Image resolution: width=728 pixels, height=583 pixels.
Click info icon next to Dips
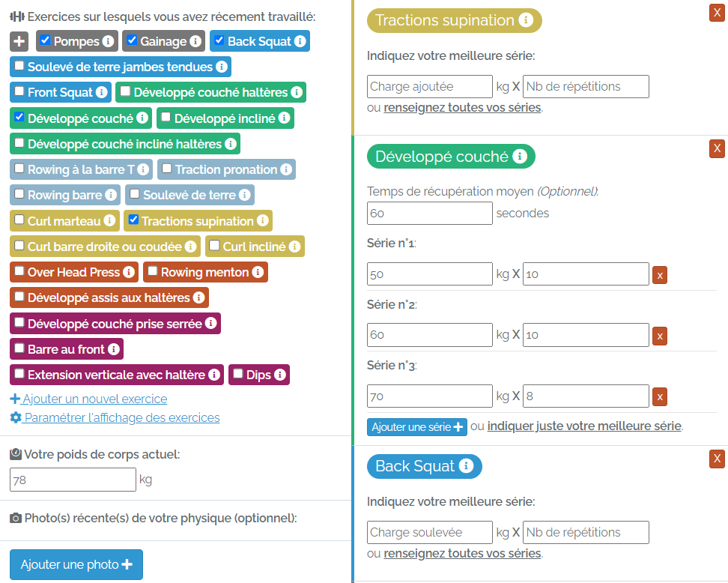[x=280, y=375]
